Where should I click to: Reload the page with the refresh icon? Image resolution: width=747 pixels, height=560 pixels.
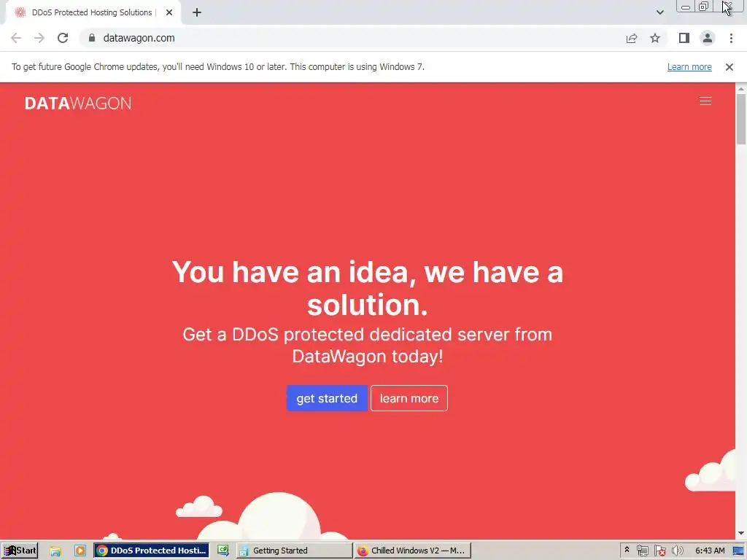[x=63, y=38]
